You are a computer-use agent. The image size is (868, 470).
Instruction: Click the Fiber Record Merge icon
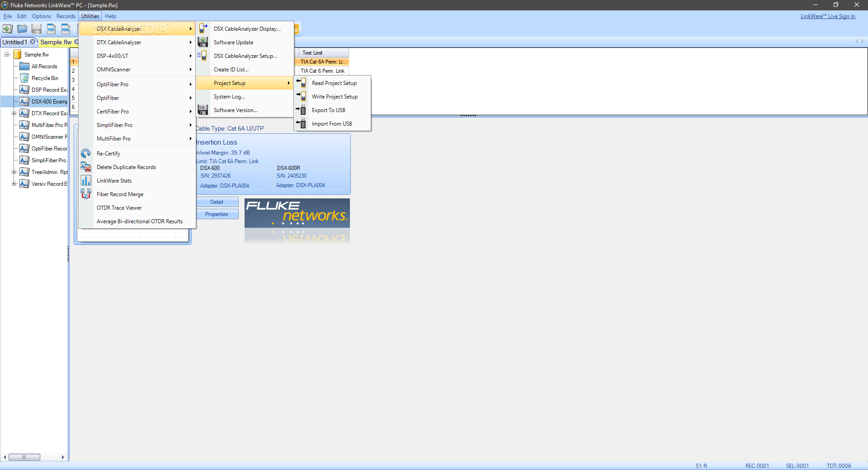point(86,194)
